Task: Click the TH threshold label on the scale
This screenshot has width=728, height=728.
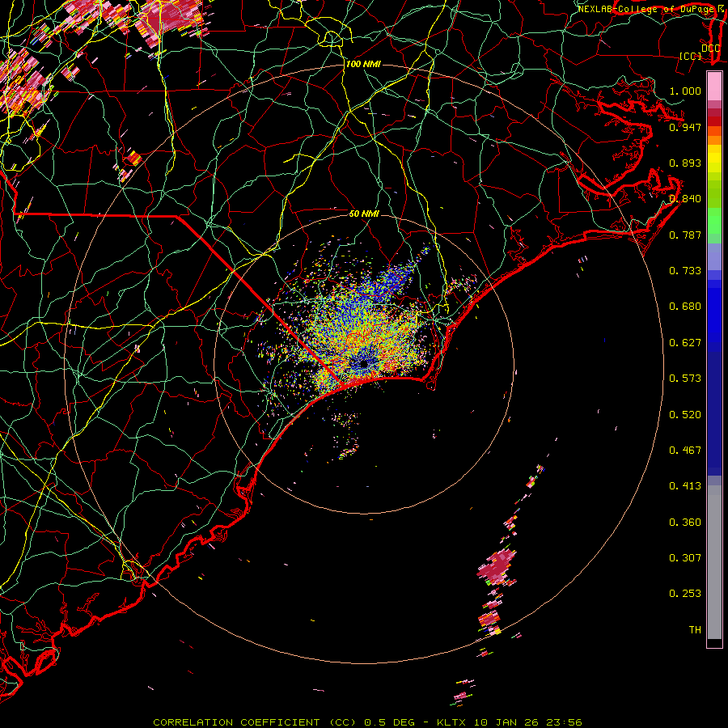Action: click(695, 630)
